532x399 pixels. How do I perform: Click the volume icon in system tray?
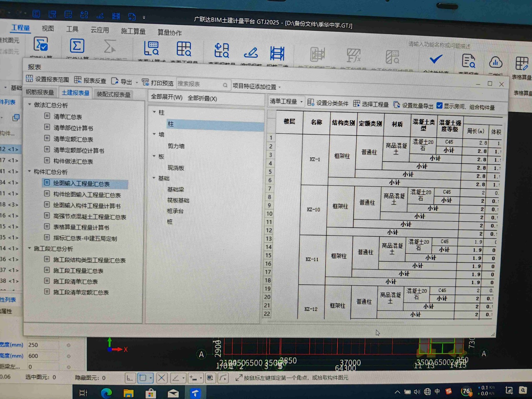tap(417, 392)
